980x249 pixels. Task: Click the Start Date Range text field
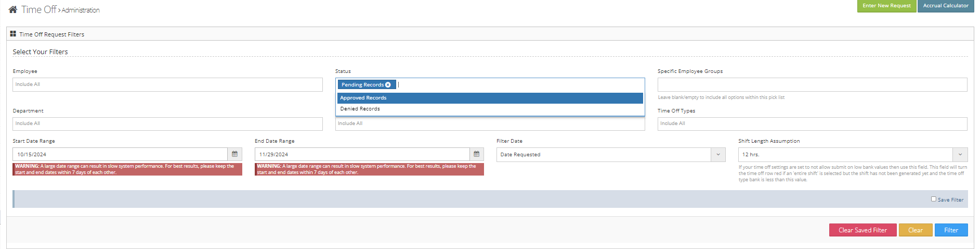click(120, 155)
